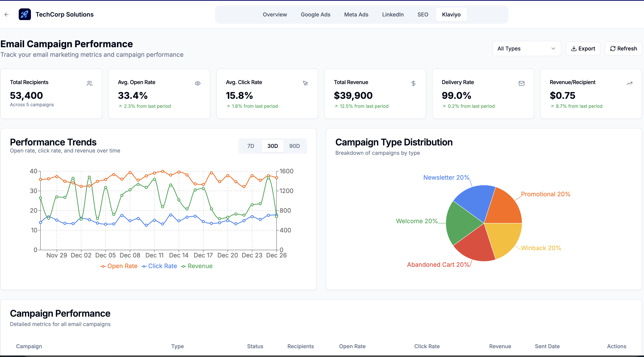The image size is (644, 357).
Task: Click the eye icon on Avg. Open Rate card
Action: (197, 83)
